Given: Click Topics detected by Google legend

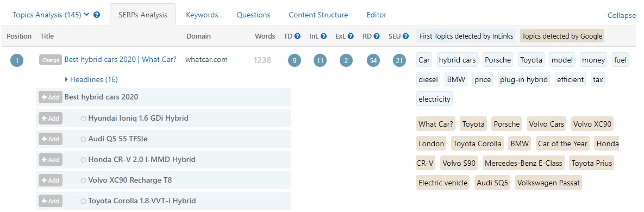Looking at the screenshot, I should [562, 36].
